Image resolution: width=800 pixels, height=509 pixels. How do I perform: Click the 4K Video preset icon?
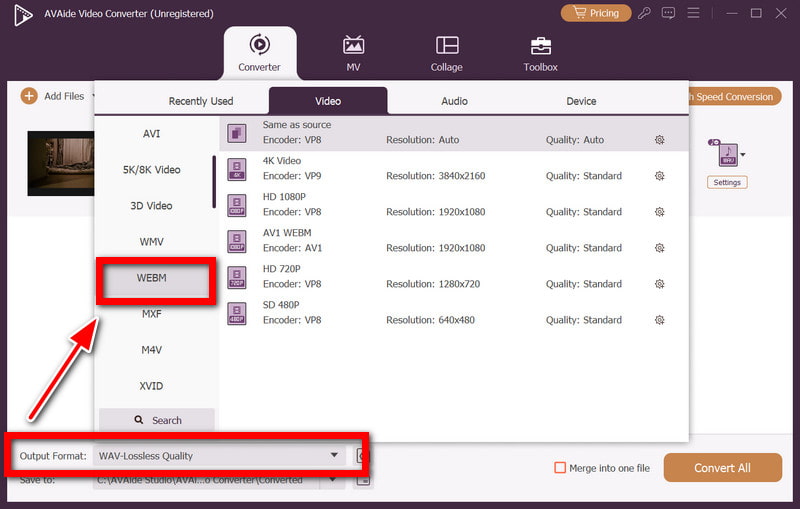[237, 169]
